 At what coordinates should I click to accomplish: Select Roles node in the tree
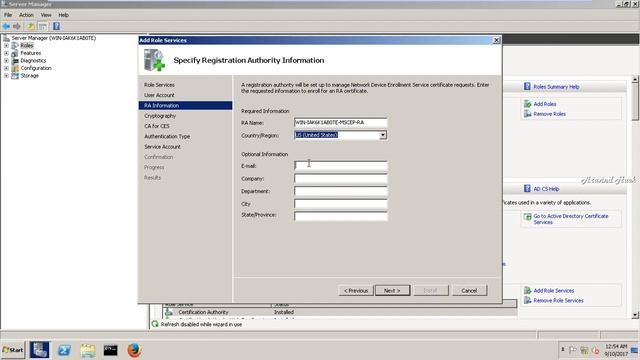[27, 46]
